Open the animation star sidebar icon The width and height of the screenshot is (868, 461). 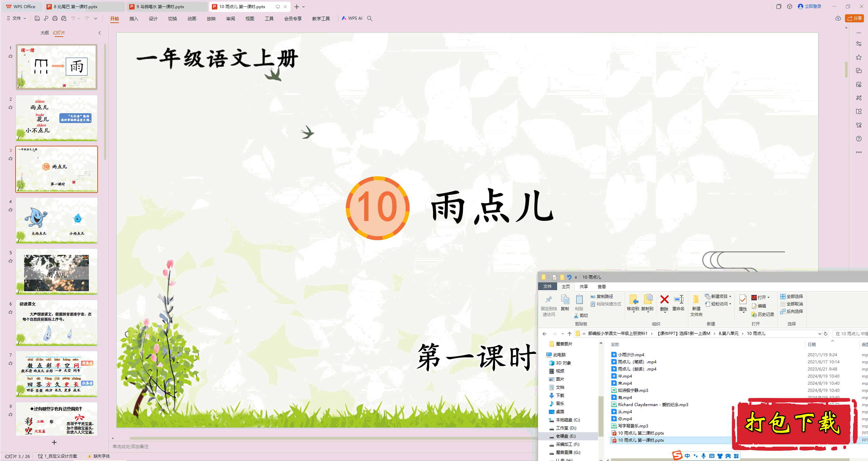pyautogui.click(x=859, y=57)
